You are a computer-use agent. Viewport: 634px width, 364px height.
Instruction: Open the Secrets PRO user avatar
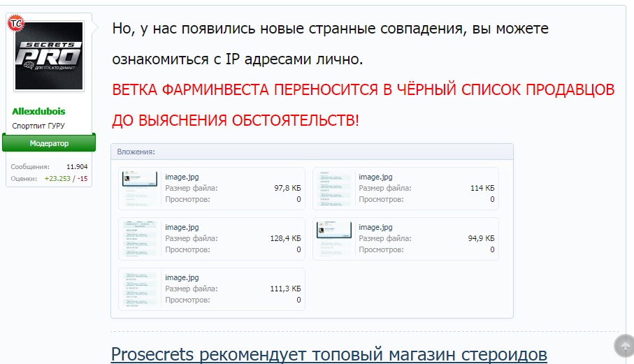click(49, 56)
